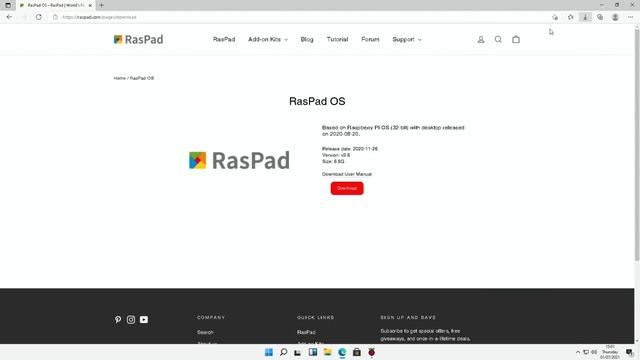This screenshot has width=640, height=360.
Task: Open the browser downloads icon
Action: [585, 17]
